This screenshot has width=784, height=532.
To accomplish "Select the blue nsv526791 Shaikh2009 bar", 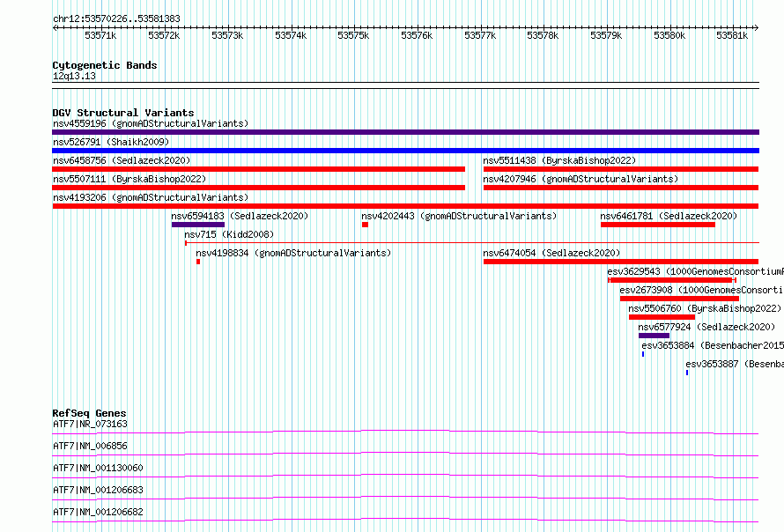I will 405,151.
